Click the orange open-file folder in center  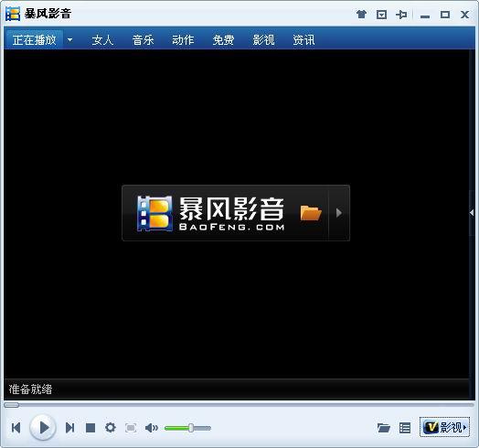point(311,213)
